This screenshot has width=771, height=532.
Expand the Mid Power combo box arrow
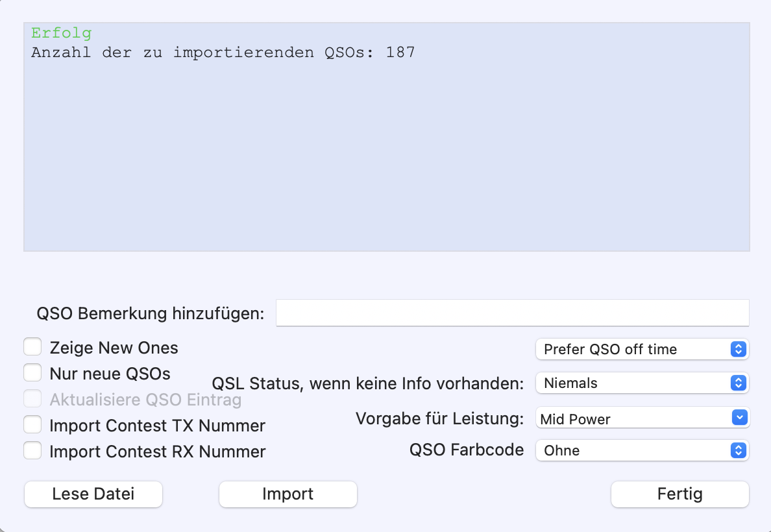pos(740,417)
